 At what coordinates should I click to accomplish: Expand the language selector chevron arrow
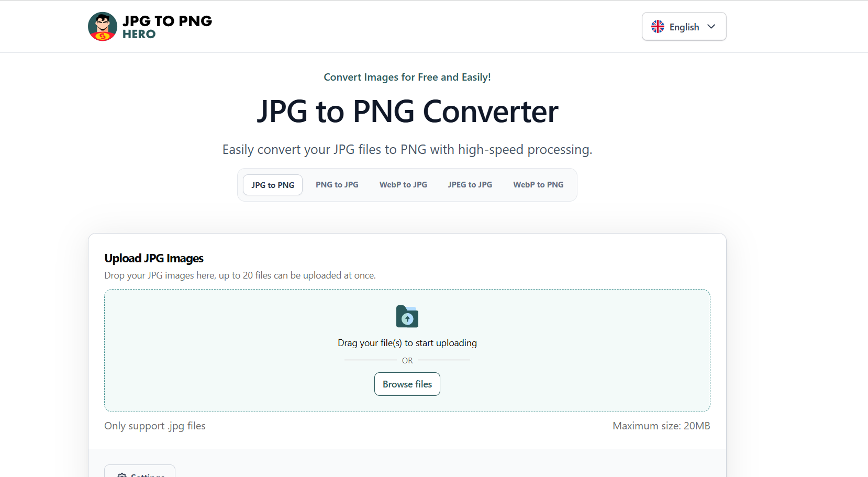point(711,27)
